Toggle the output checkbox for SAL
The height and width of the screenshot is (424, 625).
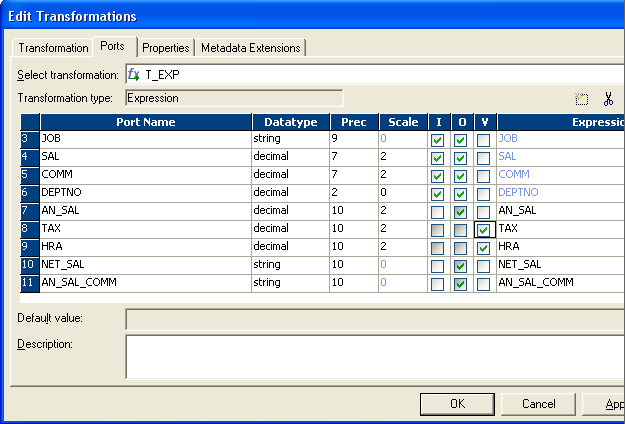pyautogui.click(x=460, y=158)
